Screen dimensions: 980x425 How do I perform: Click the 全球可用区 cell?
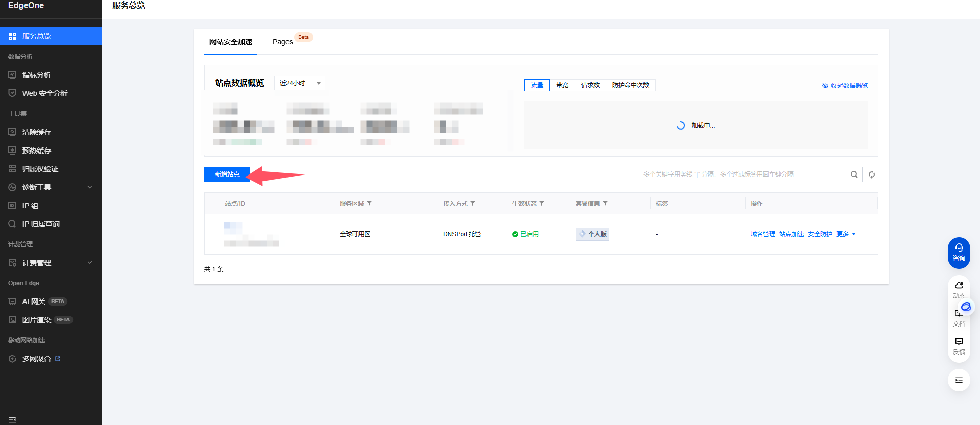tap(355, 234)
